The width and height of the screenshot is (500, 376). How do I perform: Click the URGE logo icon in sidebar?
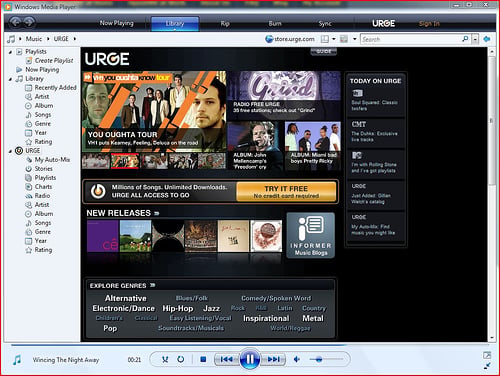tap(19, 151)
